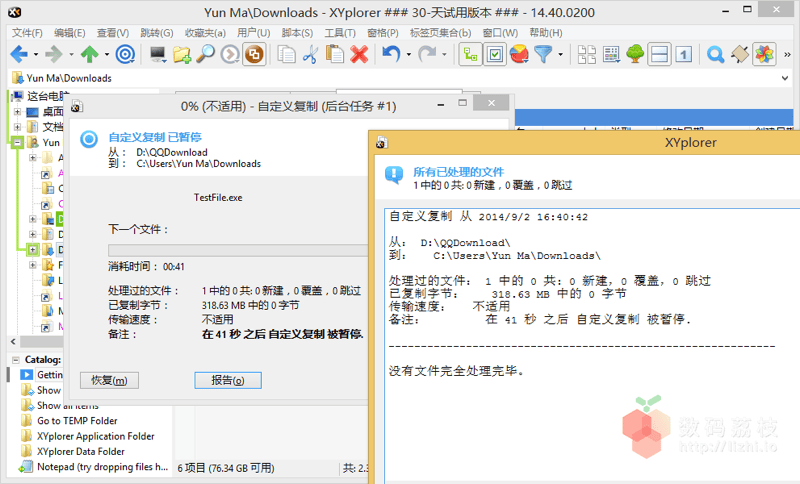Open the 查看(V) menu
The height and width of the screenshot is (484, 800).
pyautogui.click(x=112, y=33)
